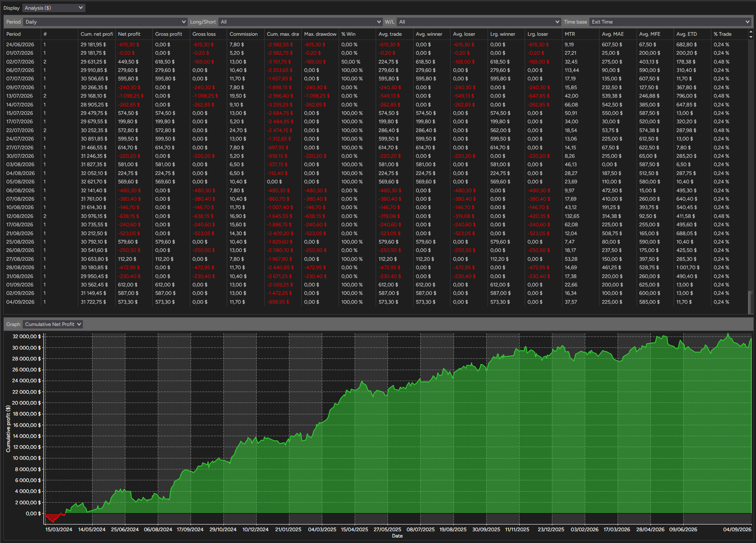Click the 15/03/2024 date axis label
Image resolution: width=756 pixels, height=543 pixels.
point(59,530)
